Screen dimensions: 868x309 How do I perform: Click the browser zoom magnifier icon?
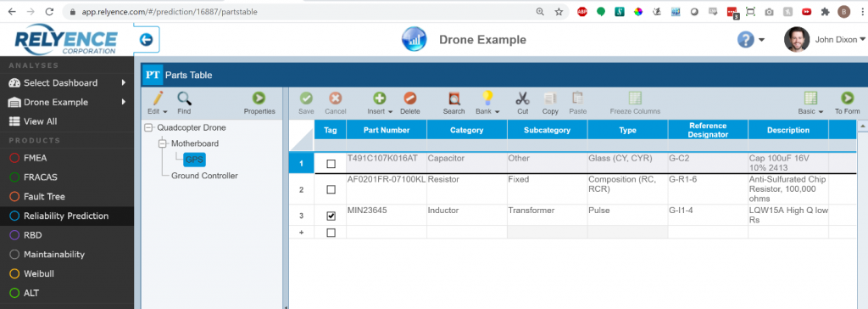tap(540, 12)
